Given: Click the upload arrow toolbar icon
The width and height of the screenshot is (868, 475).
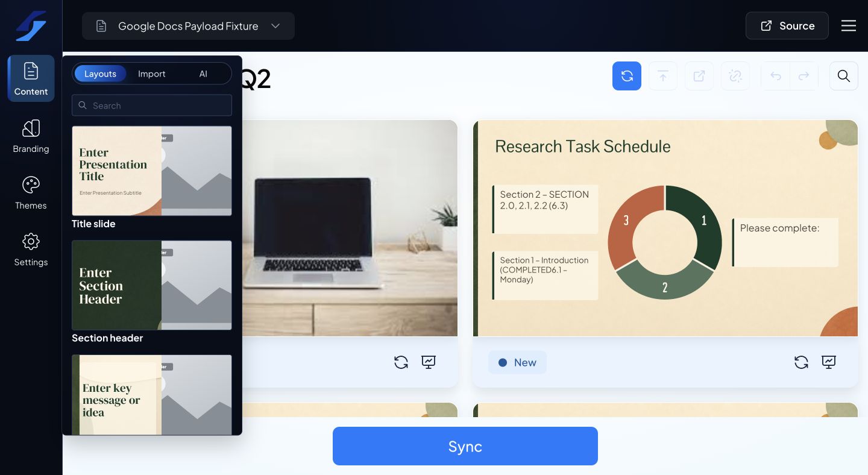Looking at the screenshot, I should tap(663, 76).
